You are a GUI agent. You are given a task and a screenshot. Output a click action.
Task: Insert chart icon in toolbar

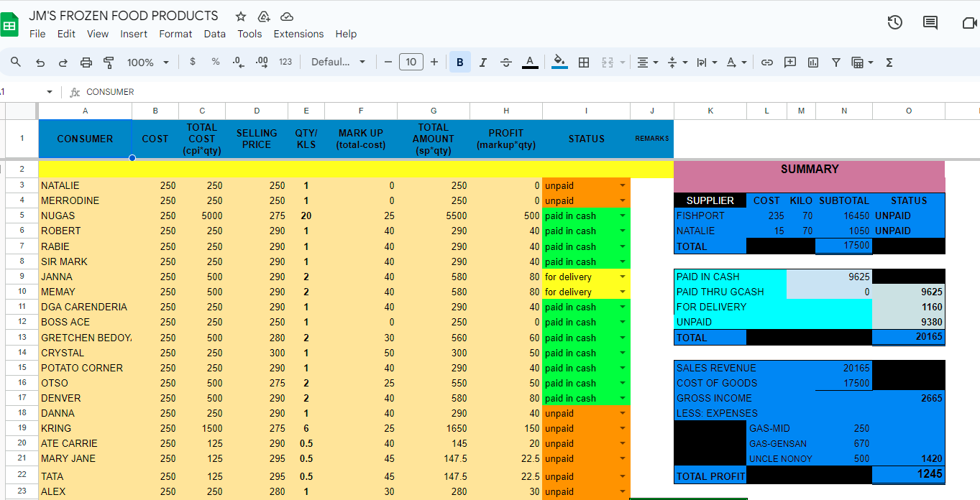point(813,62)
